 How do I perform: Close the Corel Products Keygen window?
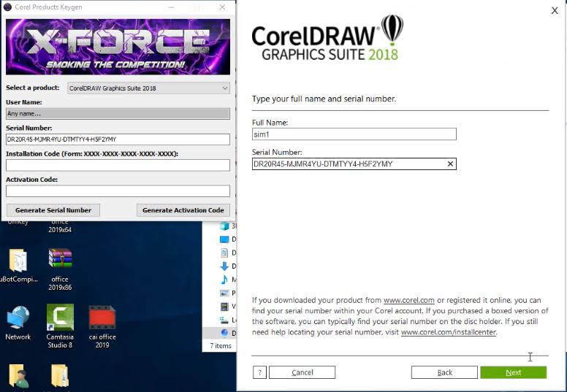[222, 7]
